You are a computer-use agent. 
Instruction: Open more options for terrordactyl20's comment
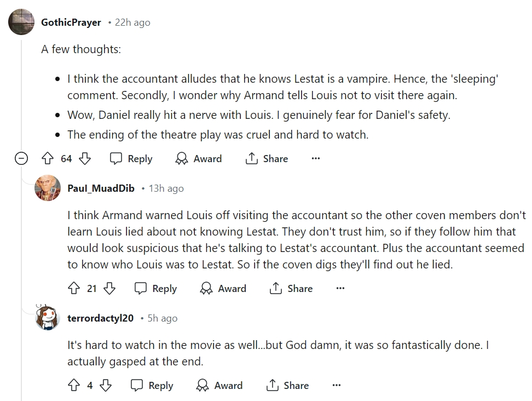tap(337, 386)
